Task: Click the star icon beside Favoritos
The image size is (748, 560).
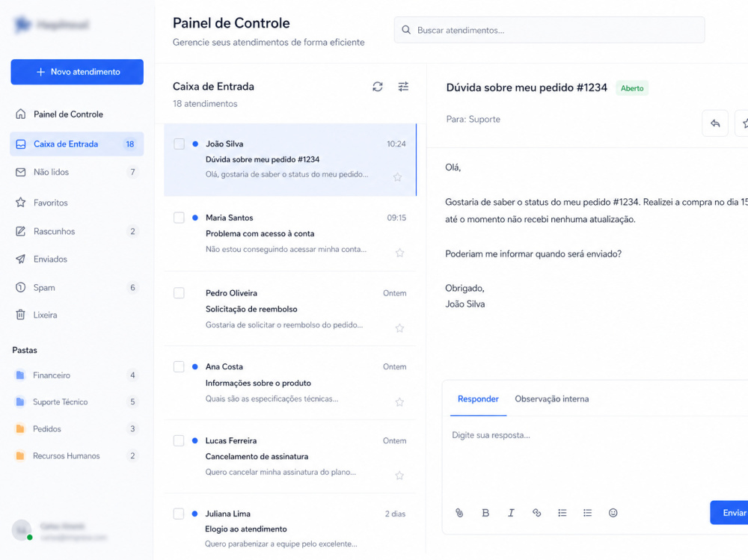Action: coord(20,203)
